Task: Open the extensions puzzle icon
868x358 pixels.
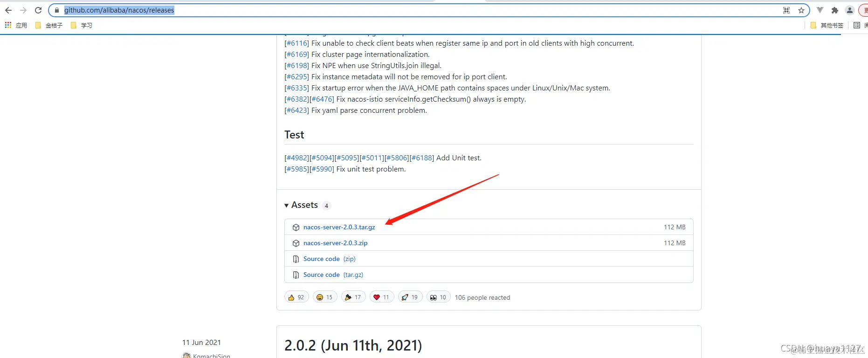Action: pyautogui.click(x=835, y=10)
